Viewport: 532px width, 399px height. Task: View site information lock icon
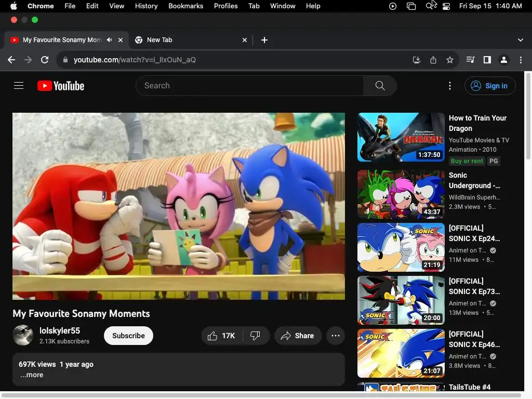click(65, 60)
